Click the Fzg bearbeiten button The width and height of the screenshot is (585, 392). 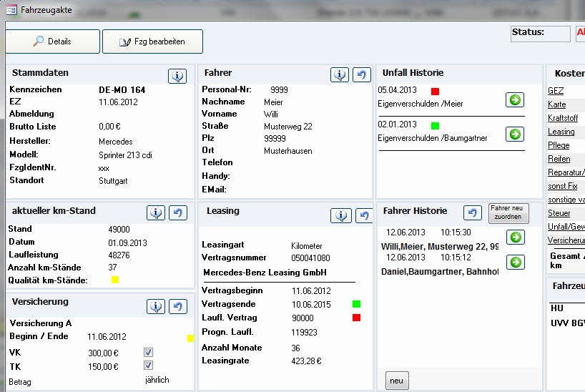[152, 41]
